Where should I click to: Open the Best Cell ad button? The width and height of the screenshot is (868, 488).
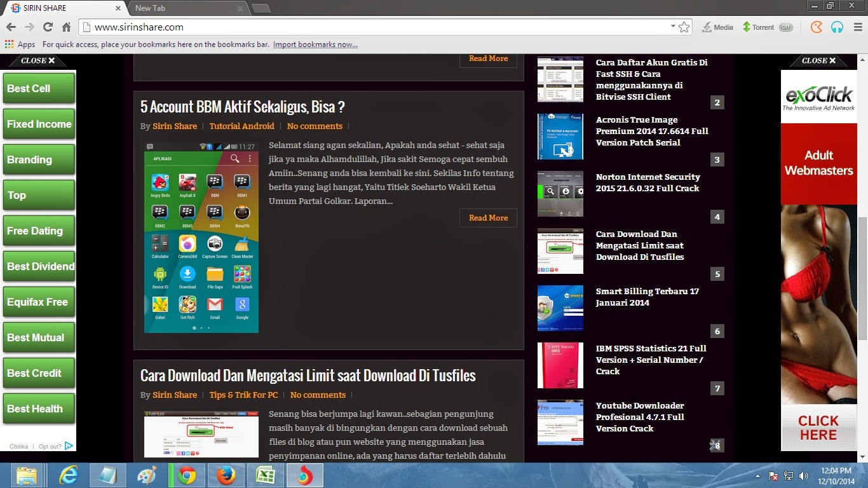(x=39, y=88)
